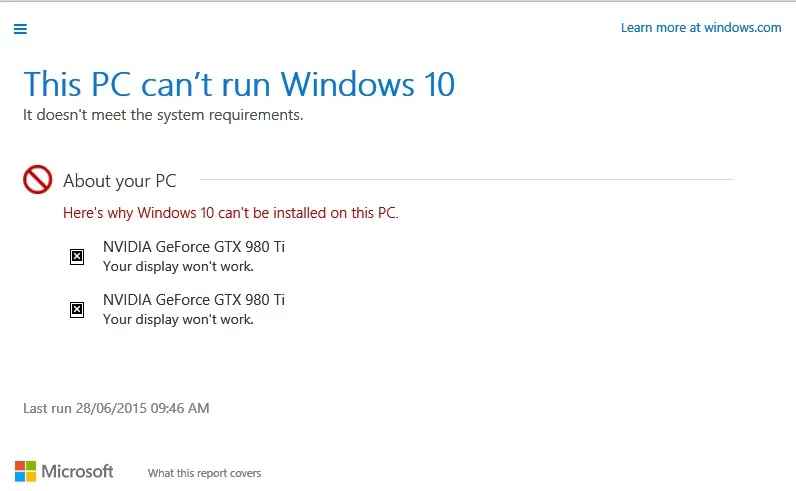Click the upper Your display won't work message
The image size is (796, 491).
[178, 267]
